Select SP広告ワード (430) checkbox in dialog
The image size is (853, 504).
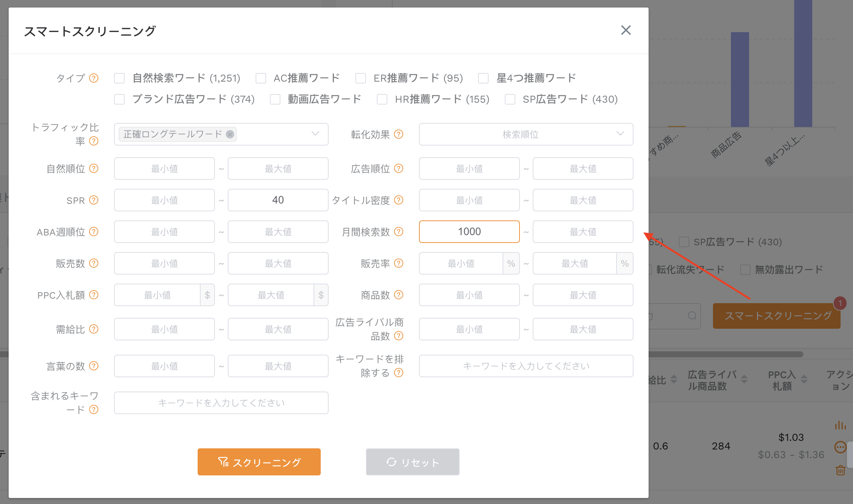510,99
